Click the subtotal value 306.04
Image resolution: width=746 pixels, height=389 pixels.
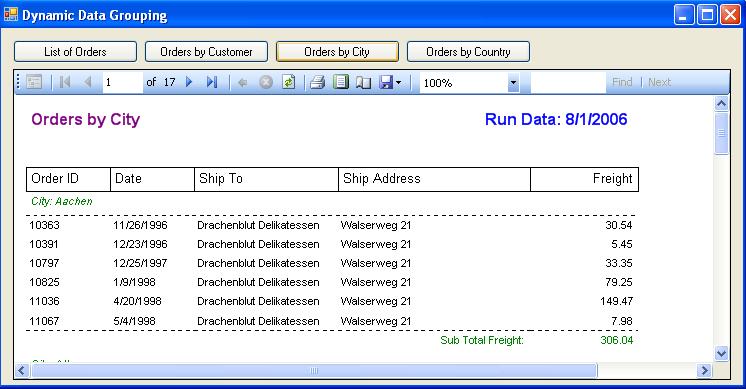tap(617, 340)
